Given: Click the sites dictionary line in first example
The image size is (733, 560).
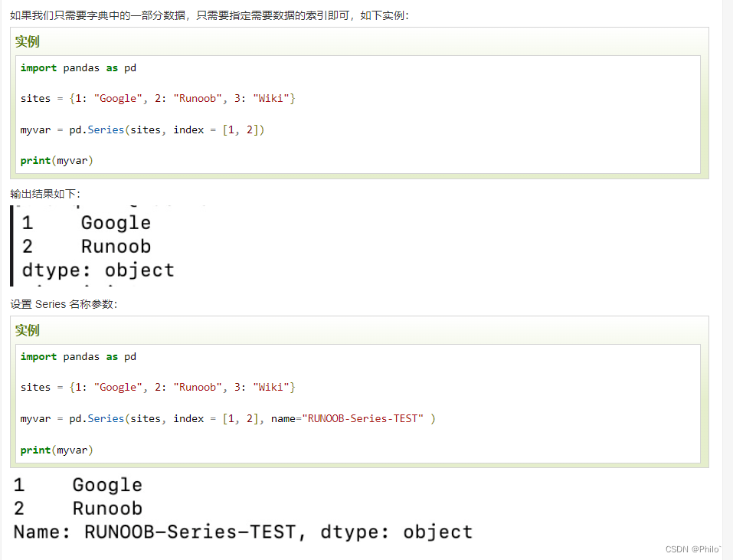Looking at the screenshot, I should pyautogui.click(x=158, y=99).
